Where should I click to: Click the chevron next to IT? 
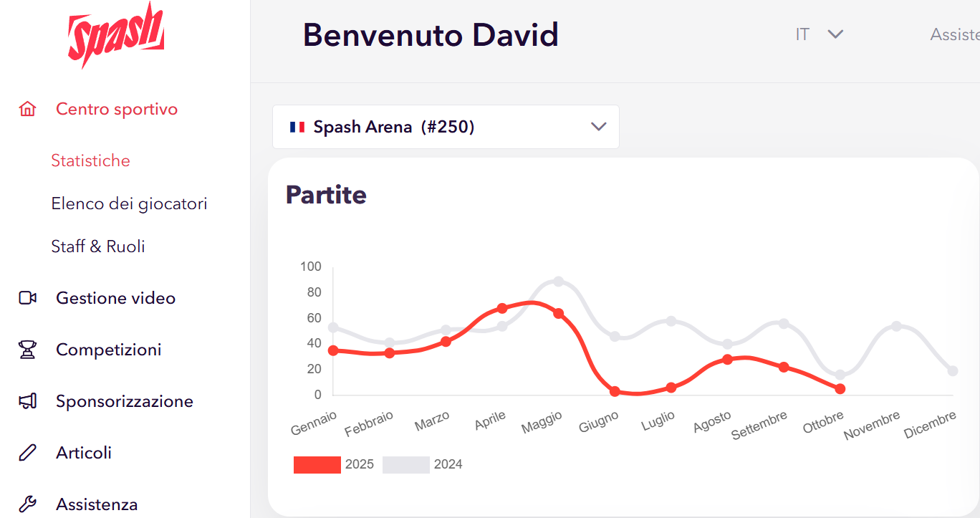tap(835, 34)
